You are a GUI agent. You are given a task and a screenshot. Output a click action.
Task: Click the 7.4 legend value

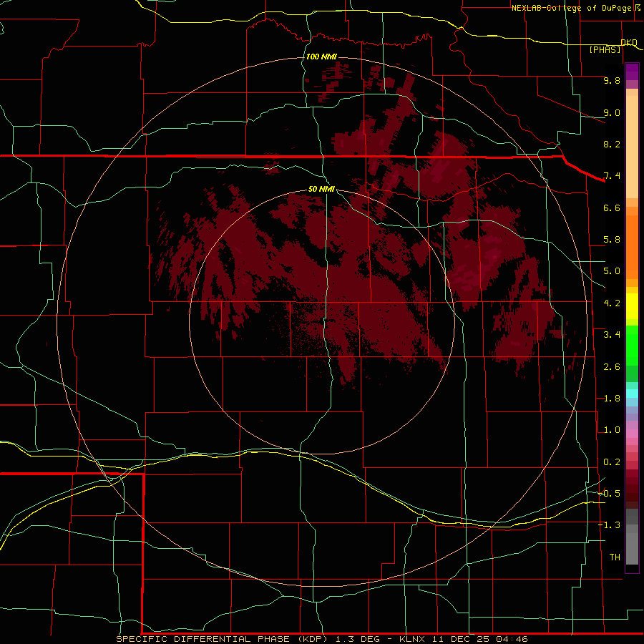pyautogui.click(x=612, y=176)
